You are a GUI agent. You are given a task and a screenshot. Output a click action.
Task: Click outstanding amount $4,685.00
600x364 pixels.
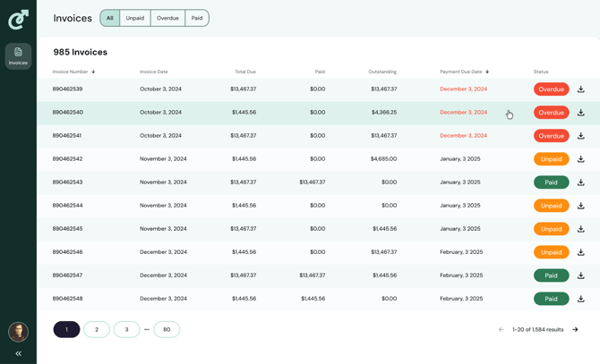(x=383, y=159)
